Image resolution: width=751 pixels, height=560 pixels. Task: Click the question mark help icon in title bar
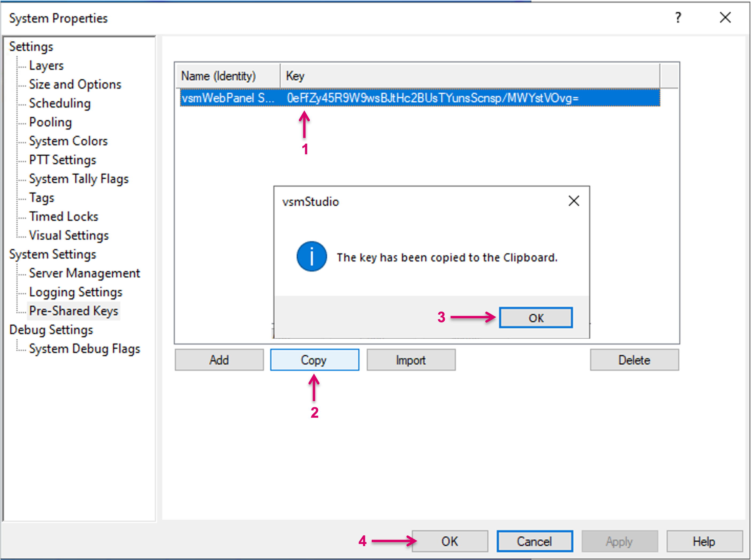(x=678, y=18)
